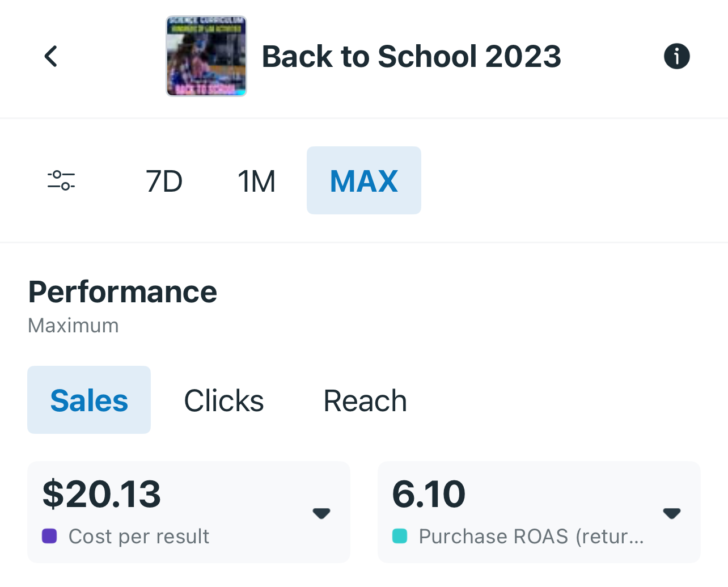728x587 pixels.
Task: Click the teal Purchase ROAS swatch
Action: pos(400,536)
